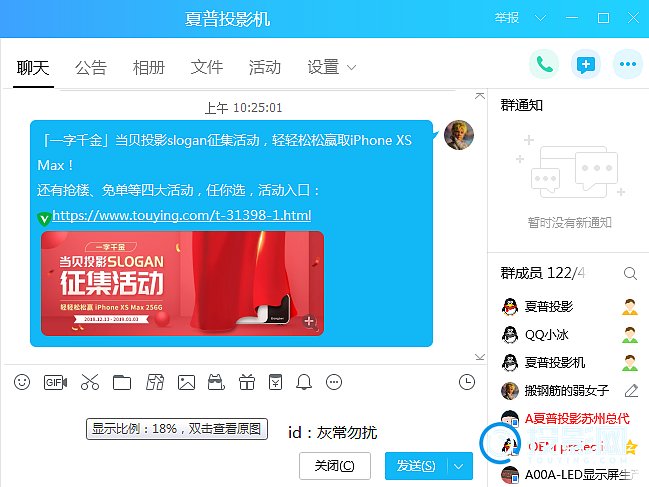
Task: Open message history clock icon
Action: pyautogui.click(x=467, y=382)
